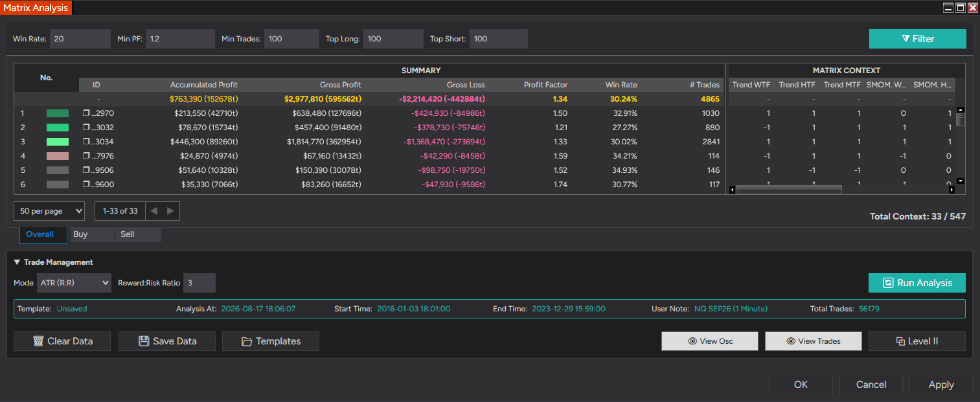Click the dark green swatch in row 1
The width and height of the screenshot is (980, 402).
[x=58, y=113]
